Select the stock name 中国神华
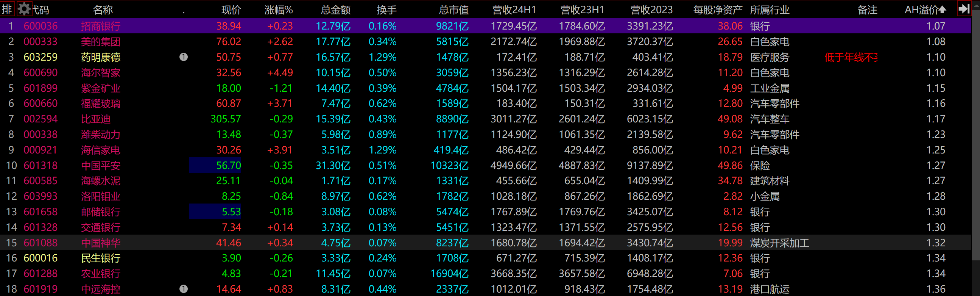 (100, 243)
